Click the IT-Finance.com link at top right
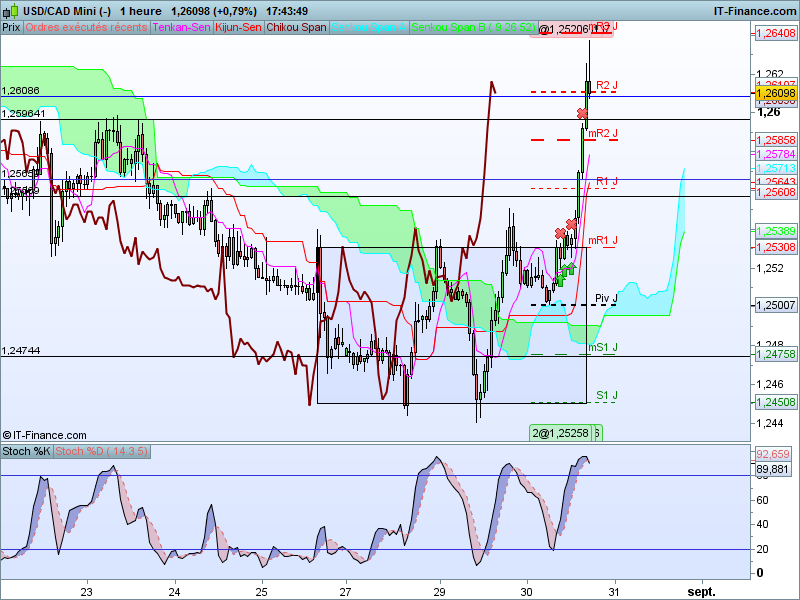 click(x=755, y=11)
